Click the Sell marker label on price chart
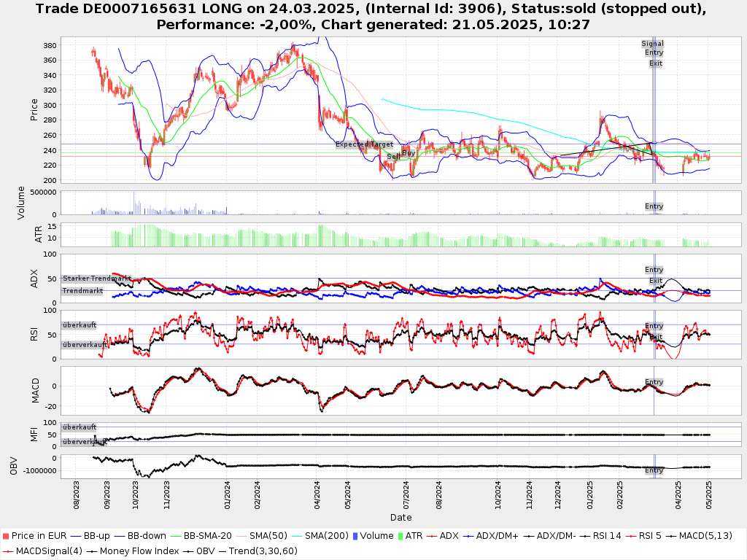This screenshot has height=560, width=747. tap(393, 157)
